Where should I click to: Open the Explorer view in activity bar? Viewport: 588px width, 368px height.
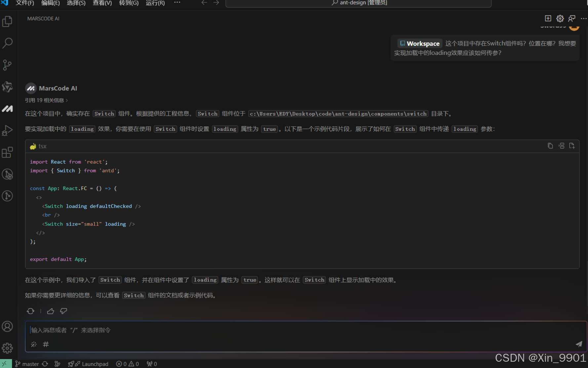(7, 21)
